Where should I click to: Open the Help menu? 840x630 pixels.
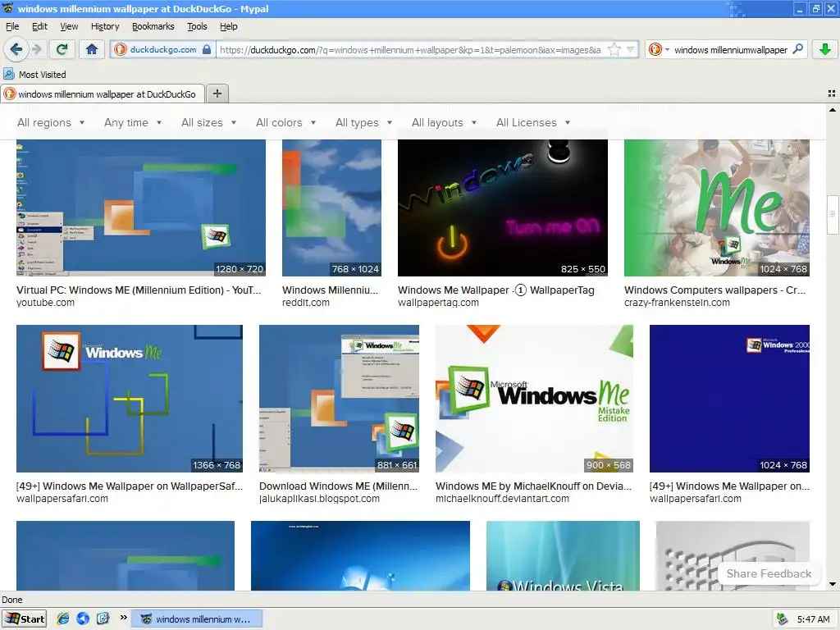[x=229, y=26]
